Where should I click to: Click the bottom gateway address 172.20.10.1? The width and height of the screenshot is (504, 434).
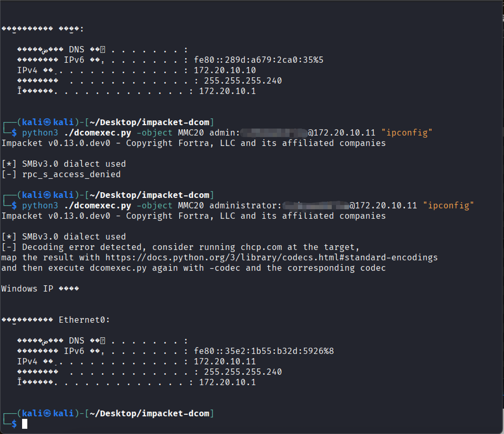227,382
